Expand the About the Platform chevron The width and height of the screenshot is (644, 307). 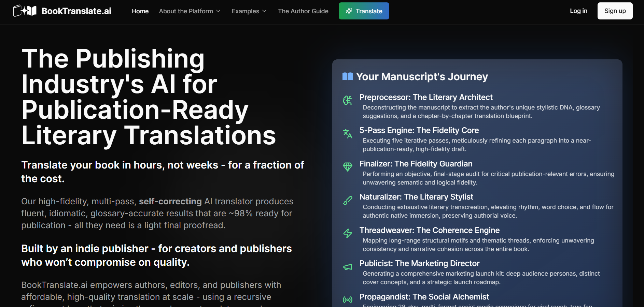[218, 11]
